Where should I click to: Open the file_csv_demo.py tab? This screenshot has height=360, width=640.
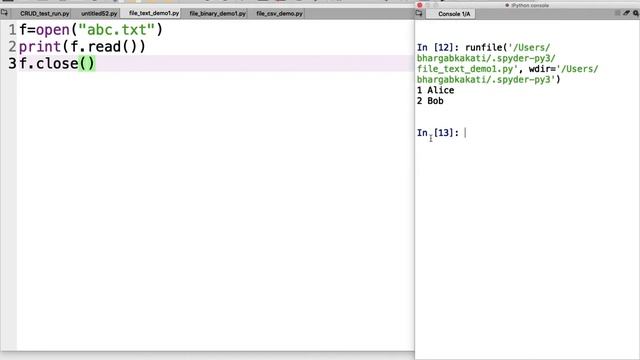click(x=280, y=13)
